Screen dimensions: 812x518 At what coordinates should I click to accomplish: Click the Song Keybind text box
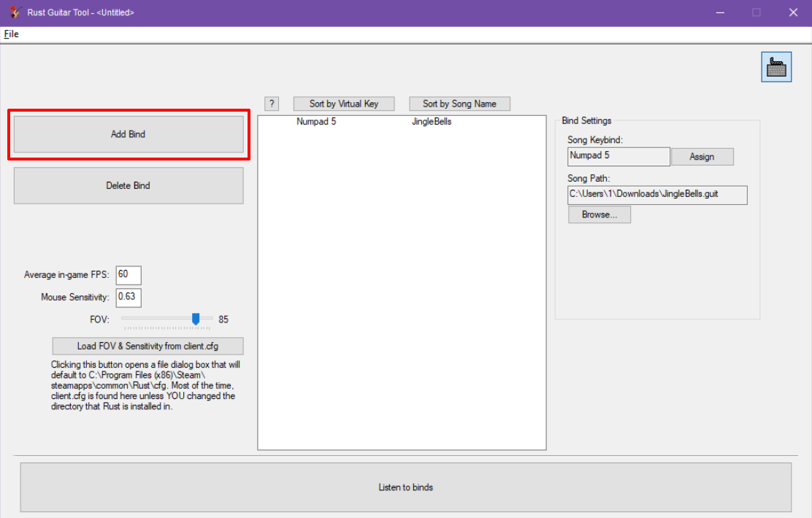point(618,156)
